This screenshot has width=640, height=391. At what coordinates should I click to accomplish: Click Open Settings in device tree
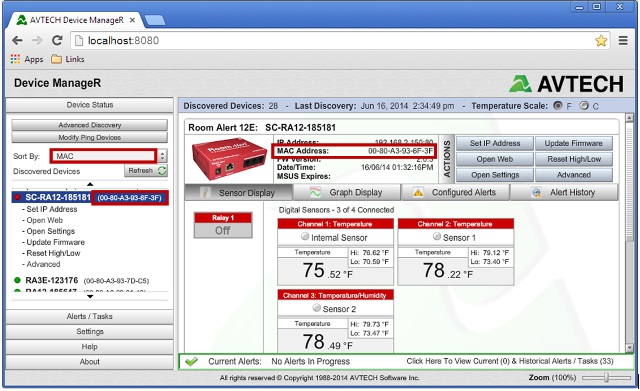[x=51, y=231]
